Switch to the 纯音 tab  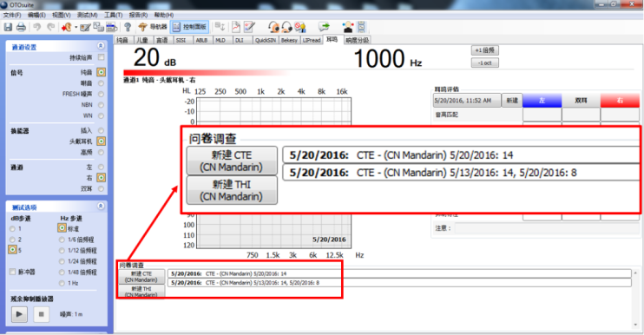tap(122, 40)
